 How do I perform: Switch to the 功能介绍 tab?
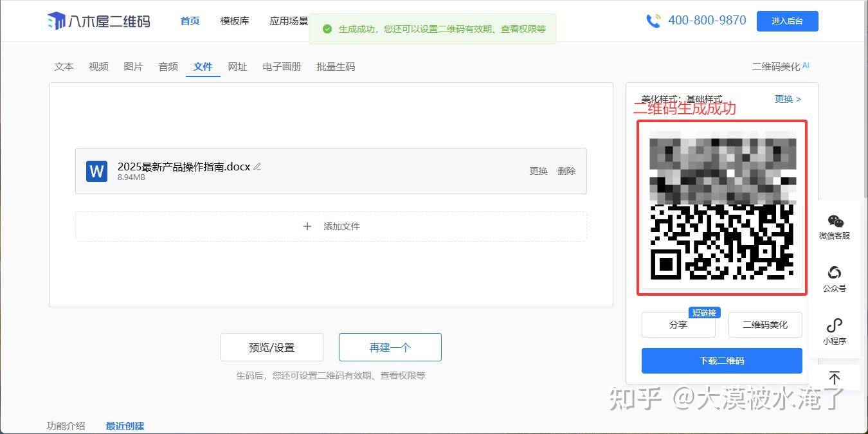coord(66,426)
